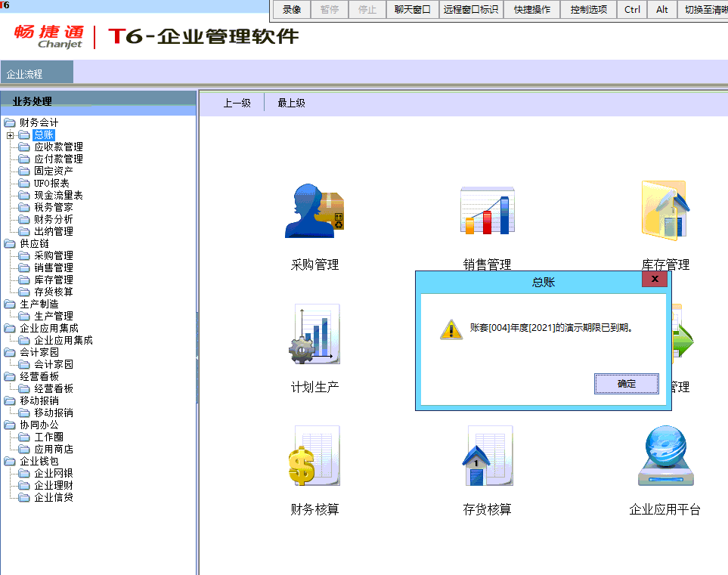The width and height of the screenshot is (728, 575).
Task: Click 远程窗口标识 in remote toolbar
Action: (x=471, y=10)
